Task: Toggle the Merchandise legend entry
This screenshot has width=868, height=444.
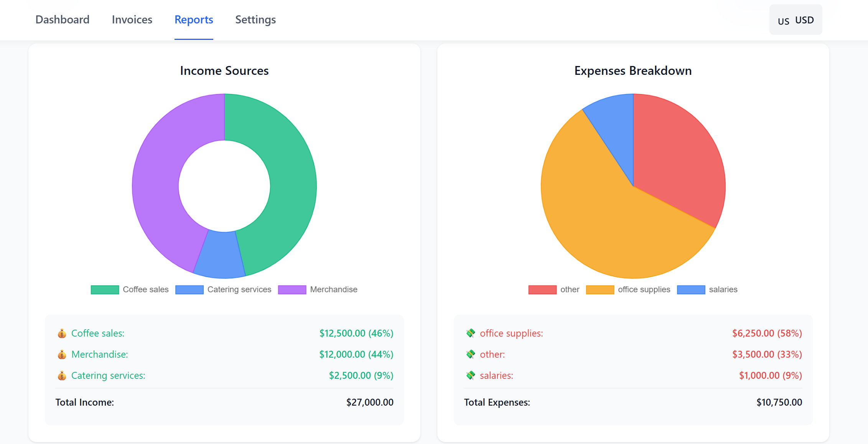Action: point(318,289)
